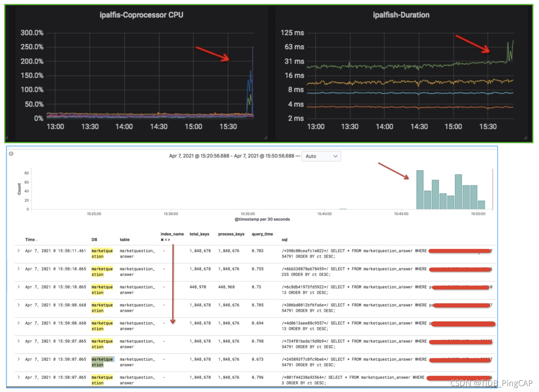Expand the row with query_time 0.755

click(19, 269)
